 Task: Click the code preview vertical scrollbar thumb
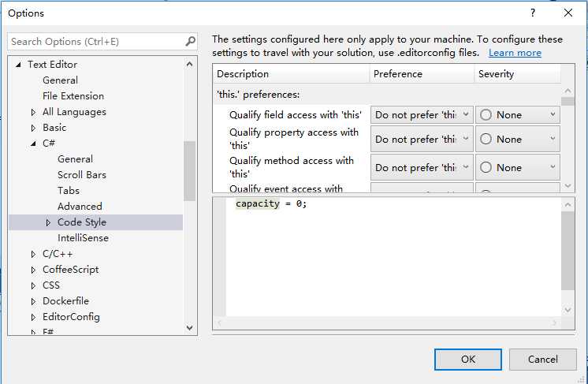tap(568, 251)
